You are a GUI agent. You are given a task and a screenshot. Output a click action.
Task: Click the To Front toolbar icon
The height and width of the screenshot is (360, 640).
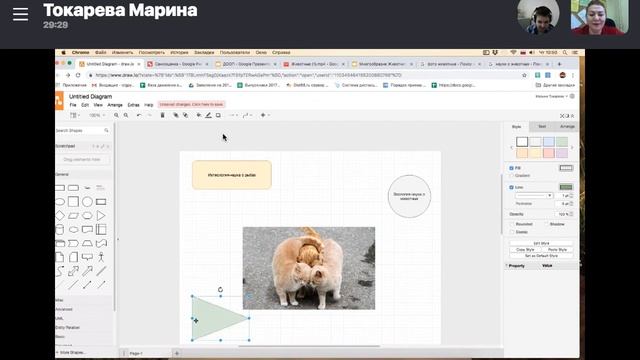pyautogui.click(x=176, y=116)
